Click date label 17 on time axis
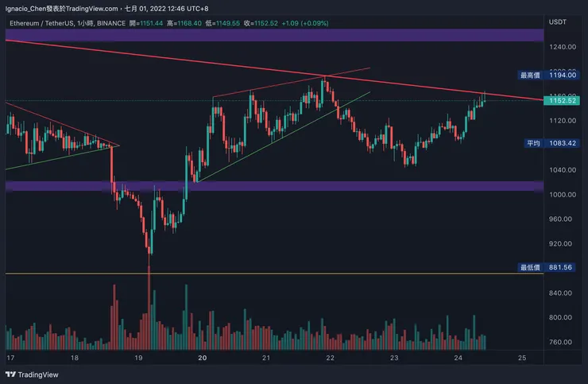This screenshot has width=588, height=384. click(10, 358)
